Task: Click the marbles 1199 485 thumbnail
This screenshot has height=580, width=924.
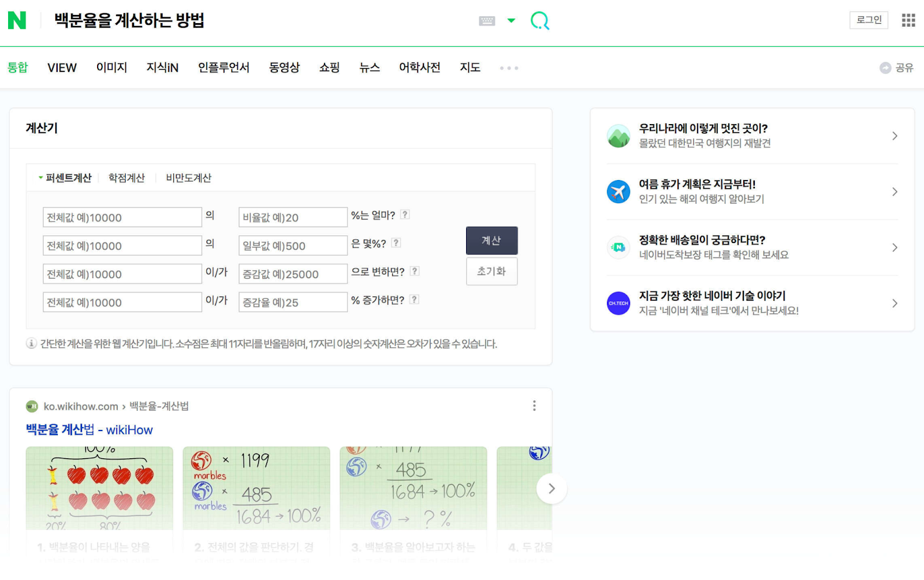Action: 256,488
